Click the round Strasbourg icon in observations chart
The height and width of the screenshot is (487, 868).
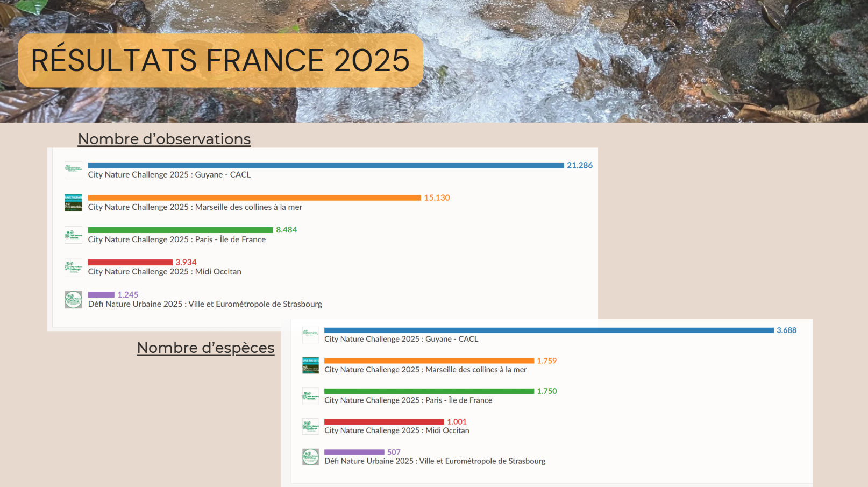(73, 300)
